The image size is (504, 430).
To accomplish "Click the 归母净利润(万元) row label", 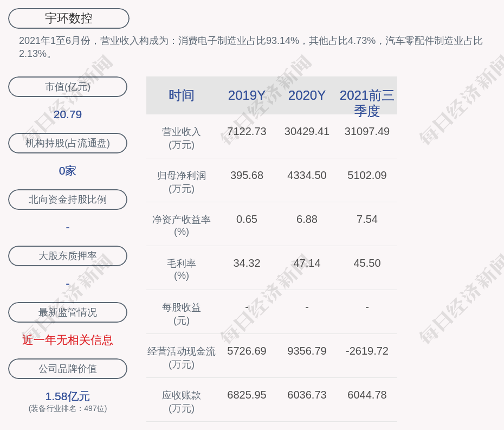I will click(182, 182).
